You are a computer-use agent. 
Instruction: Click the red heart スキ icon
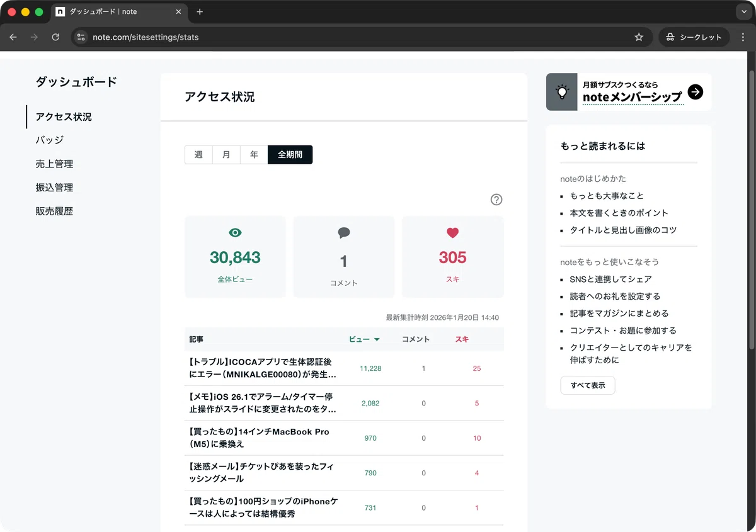click(x=452, y=232)
